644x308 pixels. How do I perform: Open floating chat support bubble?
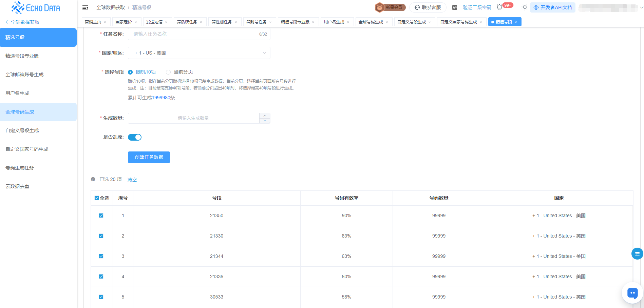[632, 293]
